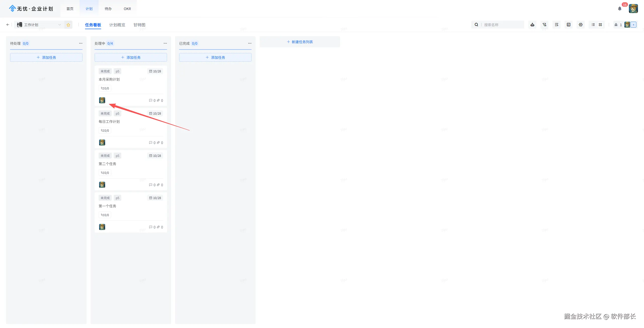Star the 工作计划 plan as favorite
644x328 pixels.
point(68,25)
